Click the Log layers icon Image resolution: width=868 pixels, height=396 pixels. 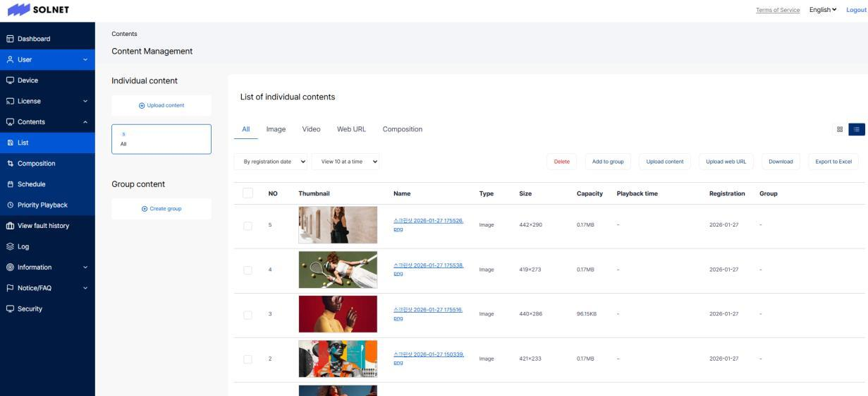coord(10,246)
